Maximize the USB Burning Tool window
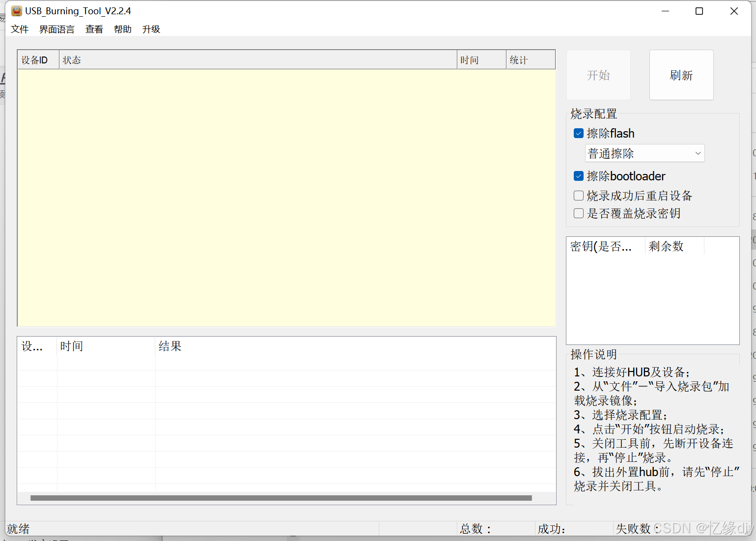This screenshot has height=541, width=756. tap(700, 11)
